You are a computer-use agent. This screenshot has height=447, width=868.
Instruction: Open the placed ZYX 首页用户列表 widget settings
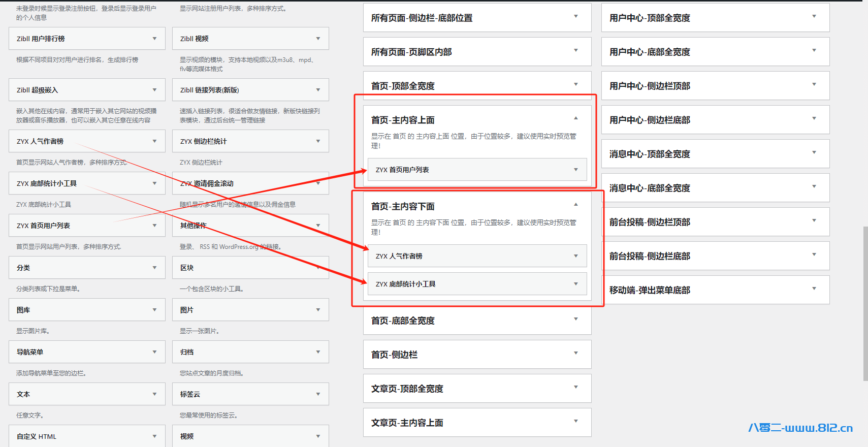[575, 170]
